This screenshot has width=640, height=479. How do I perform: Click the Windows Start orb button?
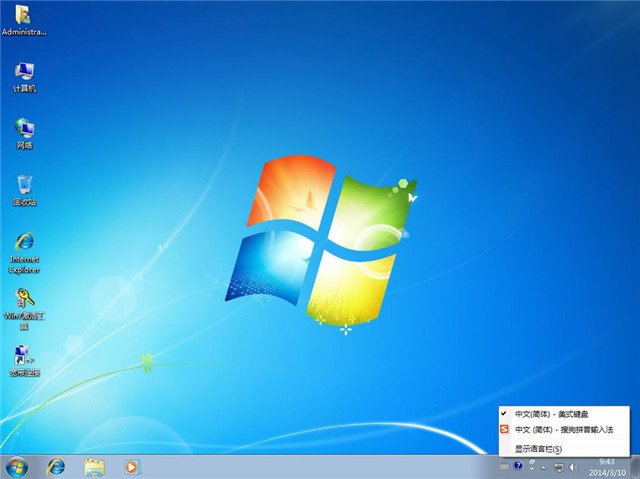click(16, 467)
